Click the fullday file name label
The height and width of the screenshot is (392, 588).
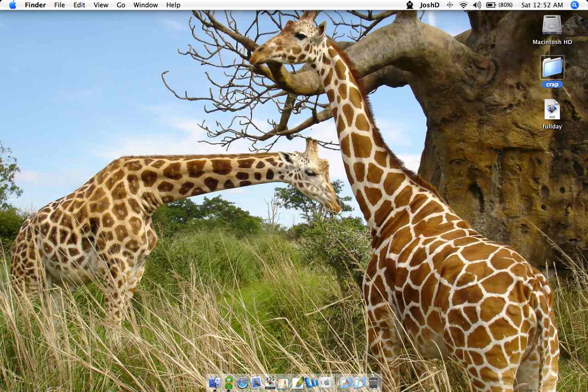click(552, 126)
